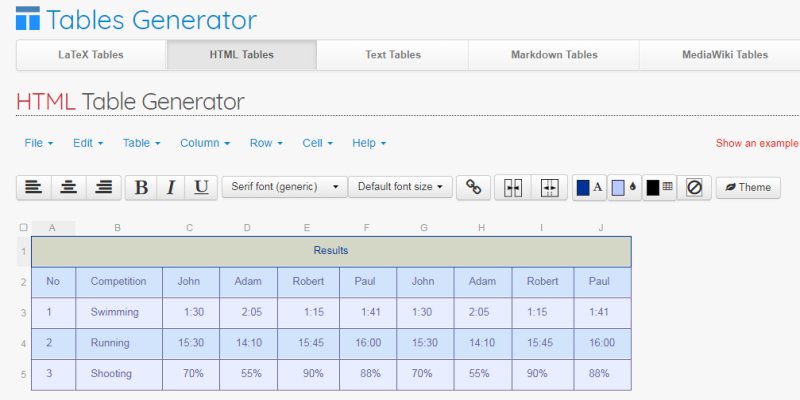Insert a hyperlink with the chain icon
Viewport: 800px width, 400px height.
tap(473, 187)
